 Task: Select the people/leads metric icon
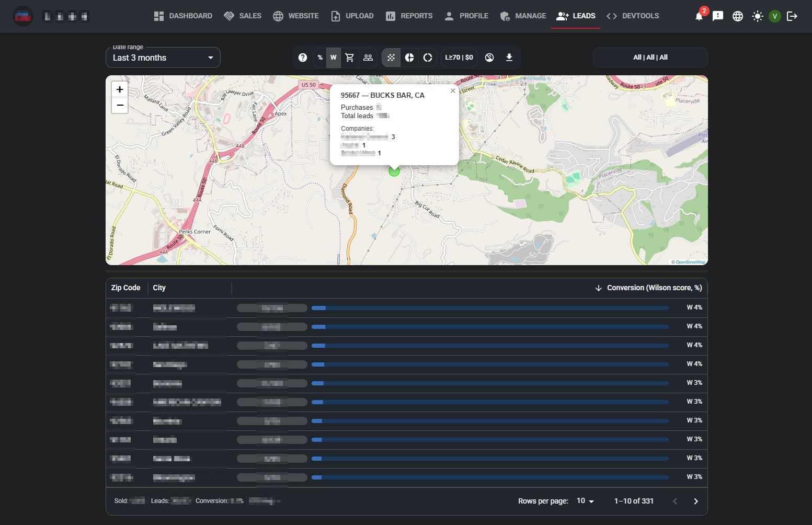tap(368, 58)
